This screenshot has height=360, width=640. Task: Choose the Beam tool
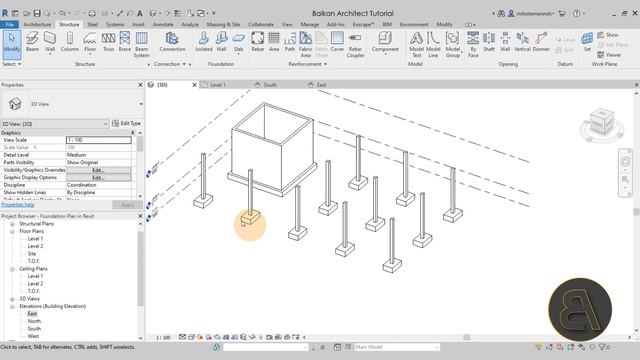tap(32, 42)
